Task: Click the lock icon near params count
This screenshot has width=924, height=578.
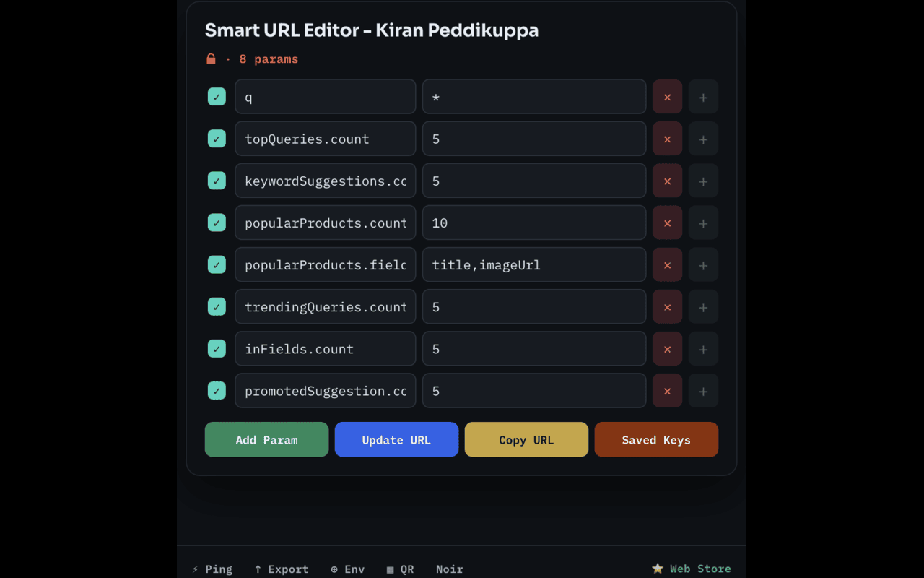Action: 211,59
